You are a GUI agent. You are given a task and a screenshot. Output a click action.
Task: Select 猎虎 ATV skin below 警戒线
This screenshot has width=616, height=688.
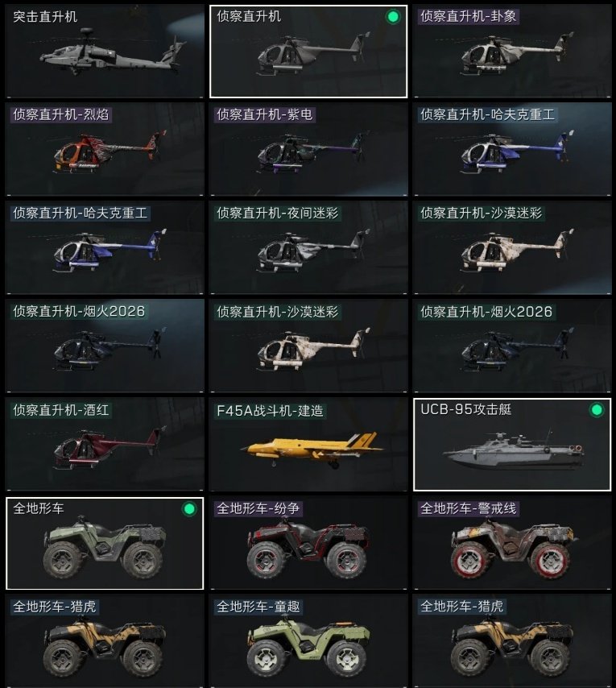(x=512, y=641)
